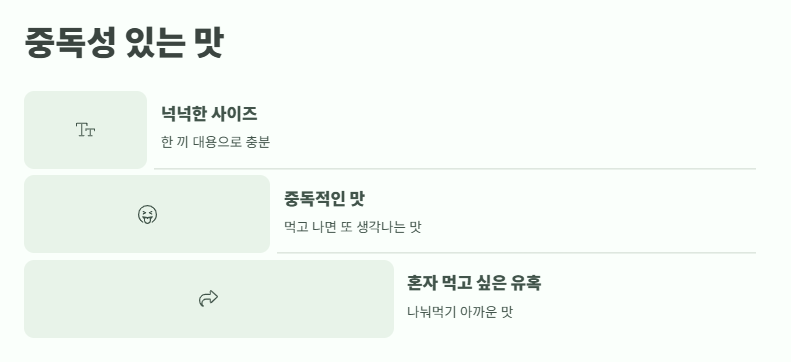Click the Tt text-size icon
This screenshot has width=791, height=362.
86,130
